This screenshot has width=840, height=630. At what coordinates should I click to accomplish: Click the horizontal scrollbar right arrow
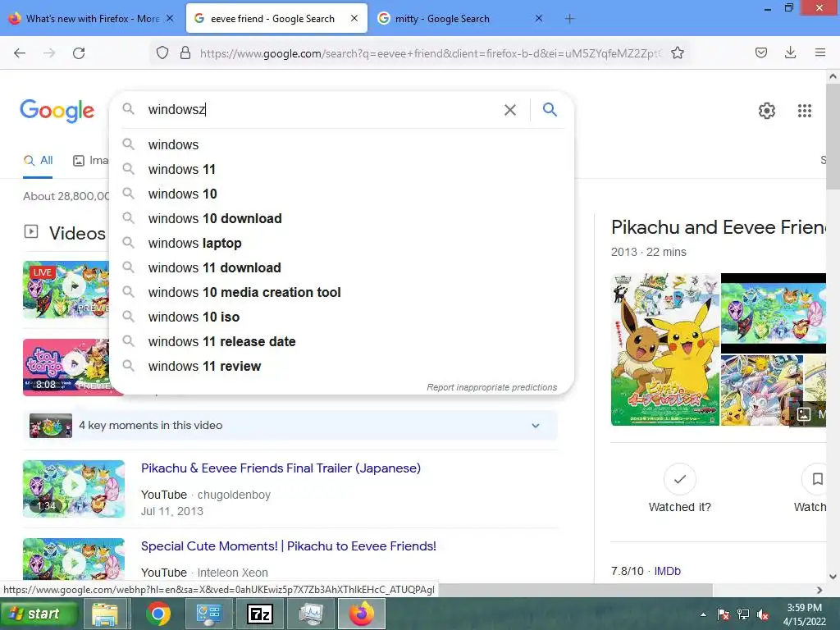(x=819, y=590)
